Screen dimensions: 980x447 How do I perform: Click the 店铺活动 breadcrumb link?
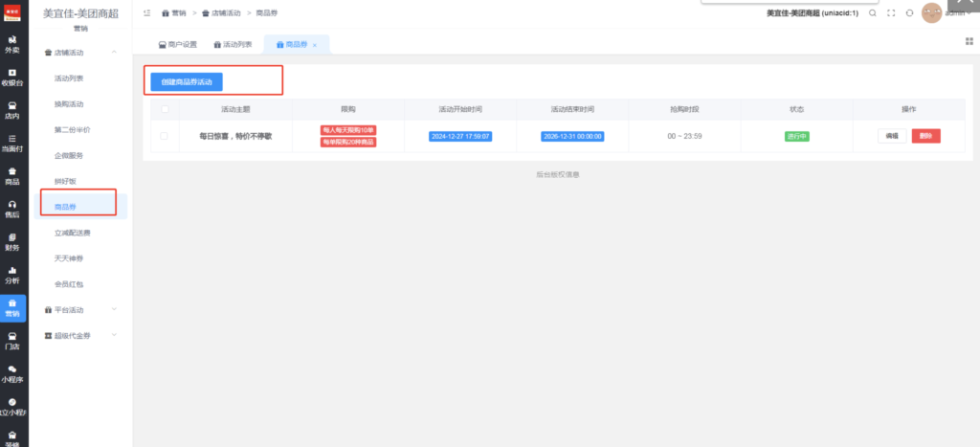tap(221, 13)
